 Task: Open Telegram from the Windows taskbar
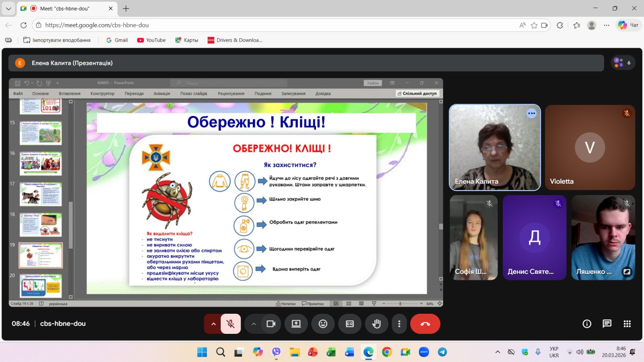click(x=442, y=352)
